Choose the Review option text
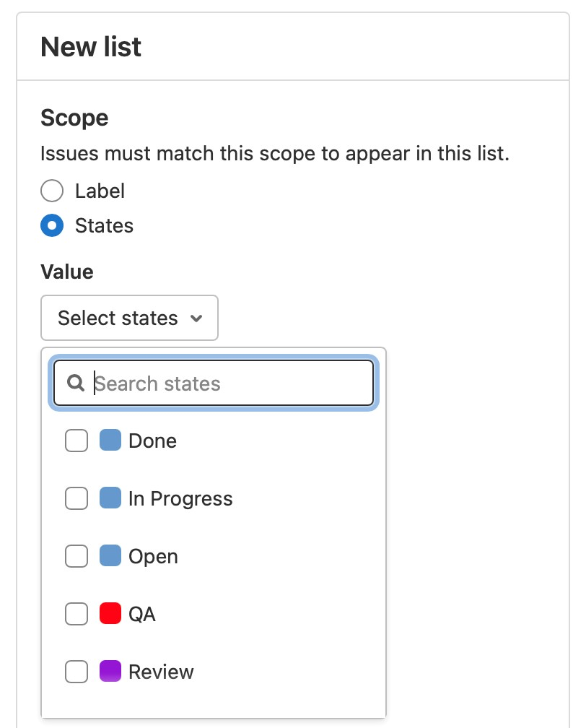 tap(161, 672)
